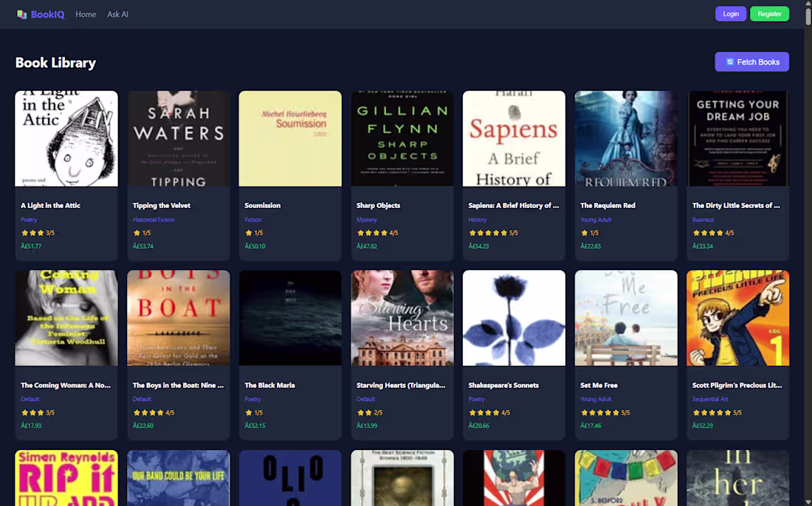This screenshot has height=506, width=812.
Task: Select The Black Maria title
Action: click(x=269, y=386)
